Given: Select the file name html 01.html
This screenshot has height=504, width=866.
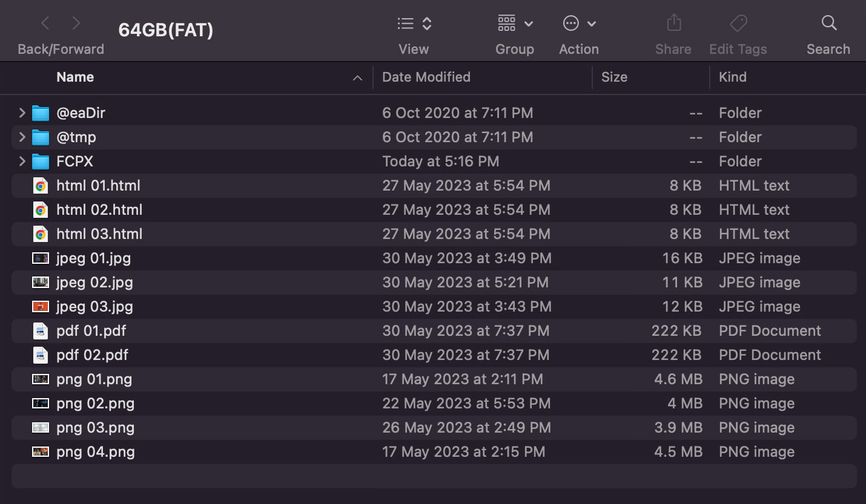Looking at the screenshot, I should (x=98, y=186).
